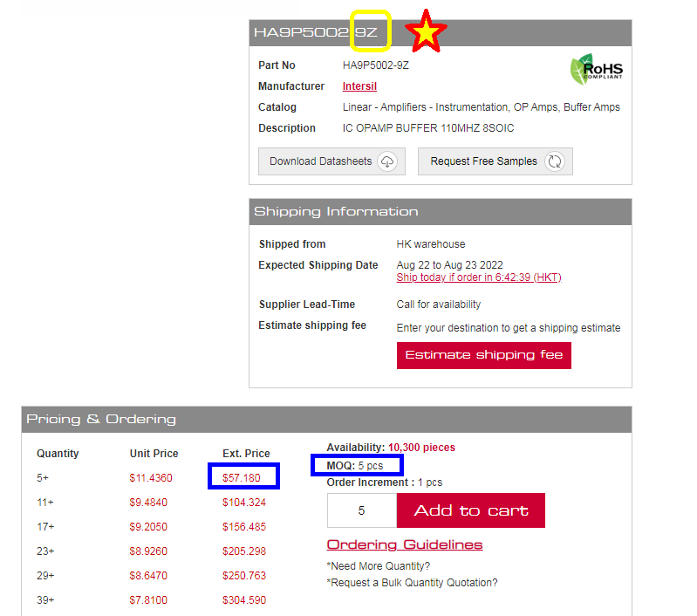
Task: Click the Ext. Price column header
Action: coord(246,454)
